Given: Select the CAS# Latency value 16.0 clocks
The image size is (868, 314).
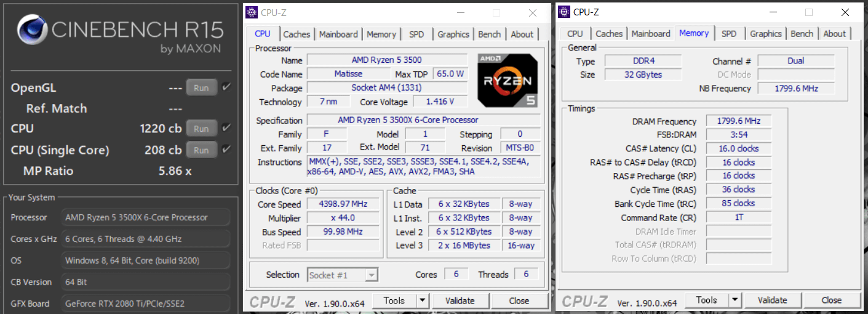Looking at the screenshot, I should point(738,148).
